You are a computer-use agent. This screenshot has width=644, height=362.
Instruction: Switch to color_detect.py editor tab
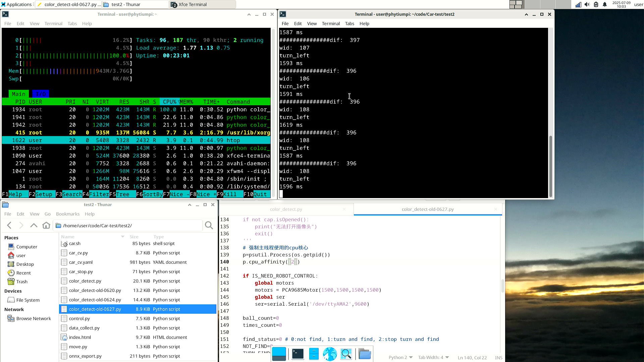click(x=286, y=209)
